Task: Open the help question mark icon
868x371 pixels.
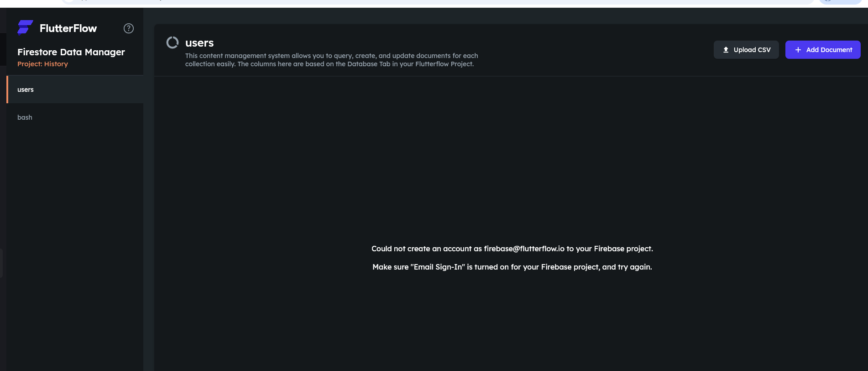Action: click(x=129, y=28)
